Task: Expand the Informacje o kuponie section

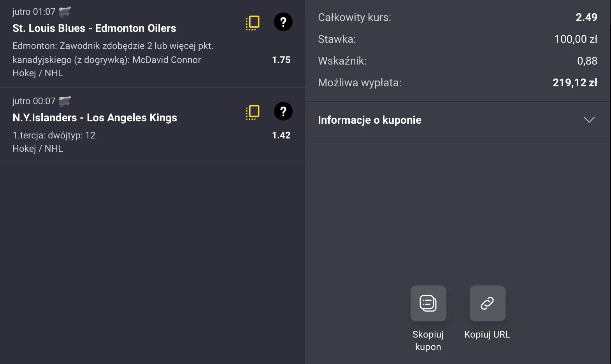Action: (x=370, y=120)
